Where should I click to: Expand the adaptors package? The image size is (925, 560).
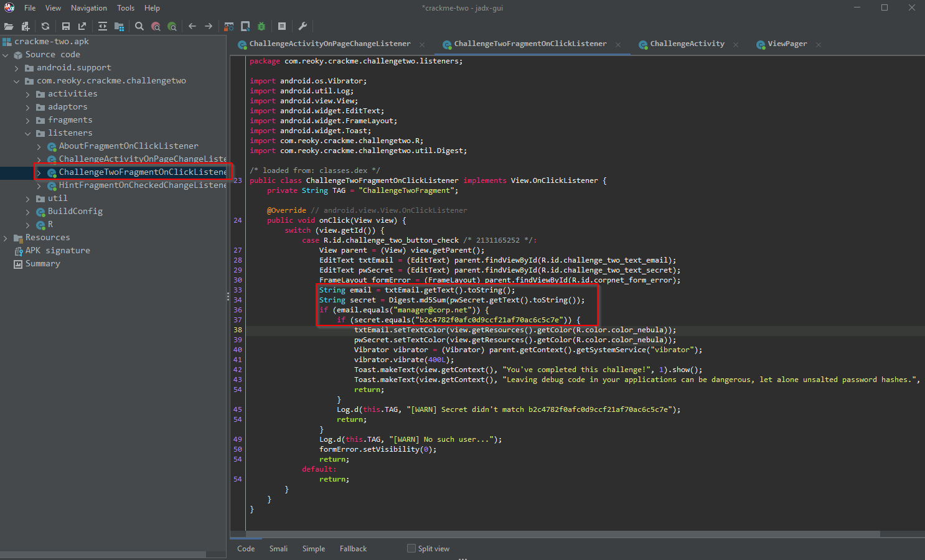(x=28, y=107)
